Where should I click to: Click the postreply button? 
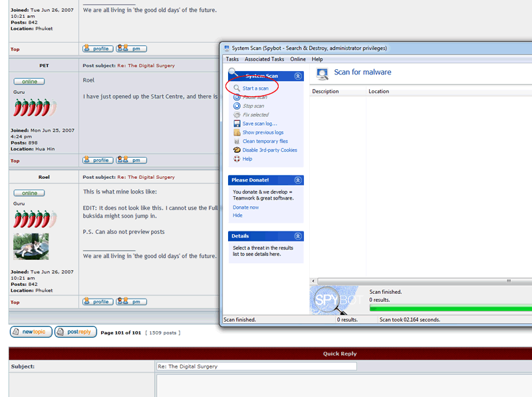76,332
